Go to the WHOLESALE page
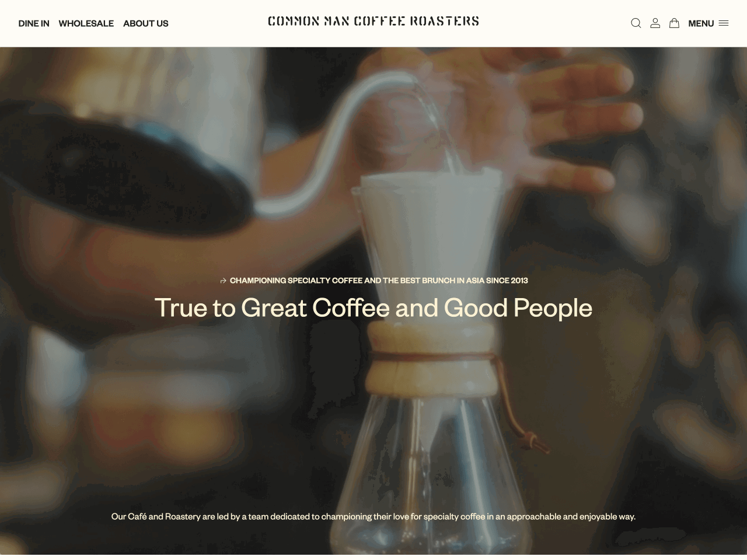The height and width of the screenshot is (560, 747). [x=86, y=23]
